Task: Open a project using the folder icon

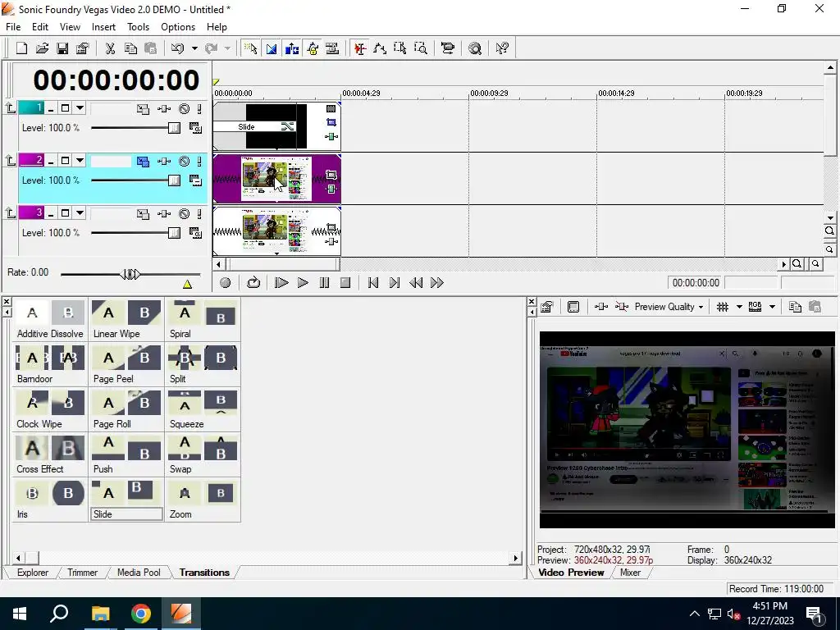Action: coord(42,48)
